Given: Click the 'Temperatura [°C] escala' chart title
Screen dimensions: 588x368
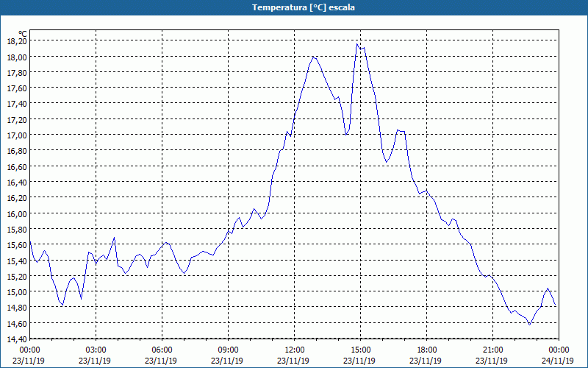Looking at the screenshot, I should click(303, 7).
